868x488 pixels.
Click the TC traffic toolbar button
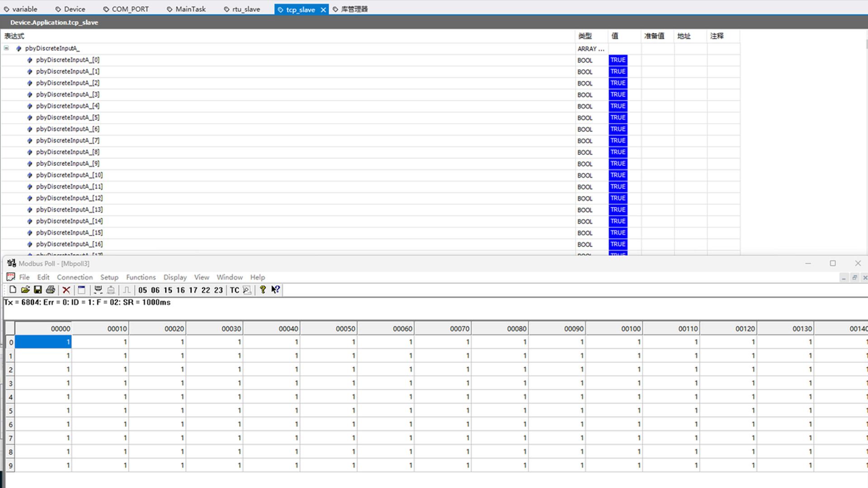coord(234,290)
